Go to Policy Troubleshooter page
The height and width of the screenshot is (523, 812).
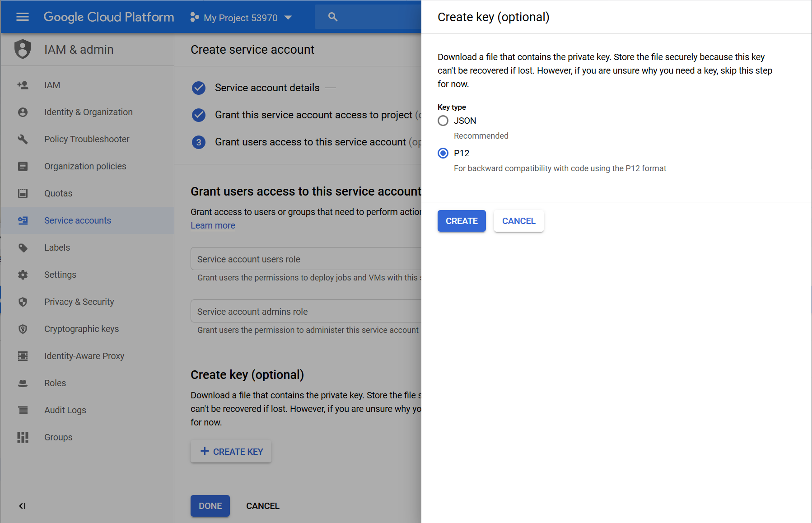[x=87, y=139]
